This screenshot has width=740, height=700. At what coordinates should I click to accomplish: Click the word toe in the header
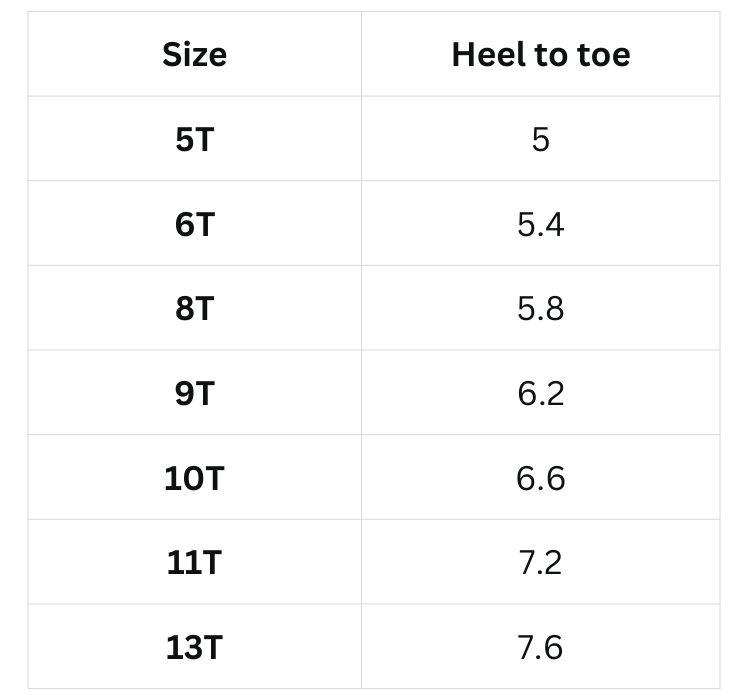click(603, 54)
